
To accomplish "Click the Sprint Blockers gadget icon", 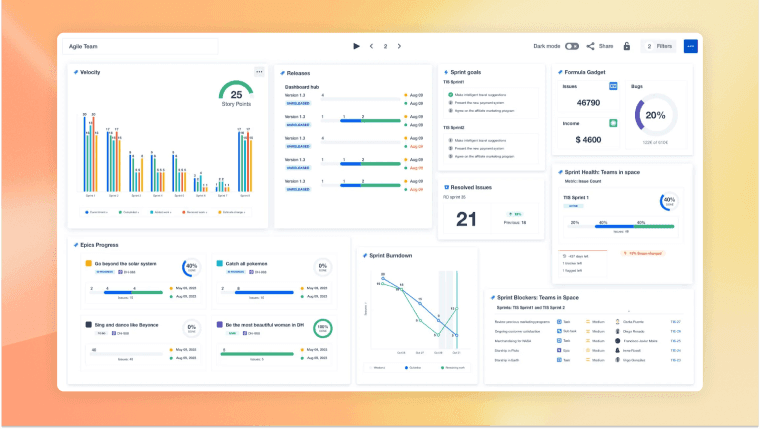I will coord(492,298).
